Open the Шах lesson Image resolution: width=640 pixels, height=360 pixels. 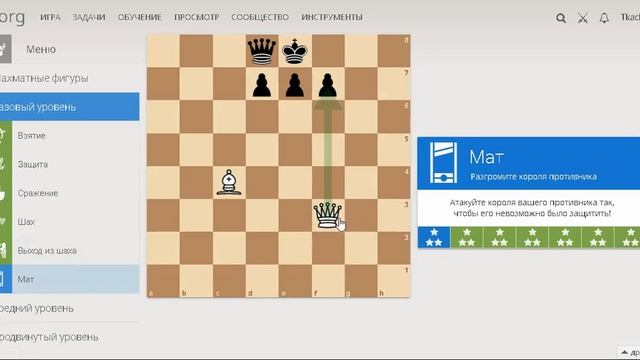[69, 222]
